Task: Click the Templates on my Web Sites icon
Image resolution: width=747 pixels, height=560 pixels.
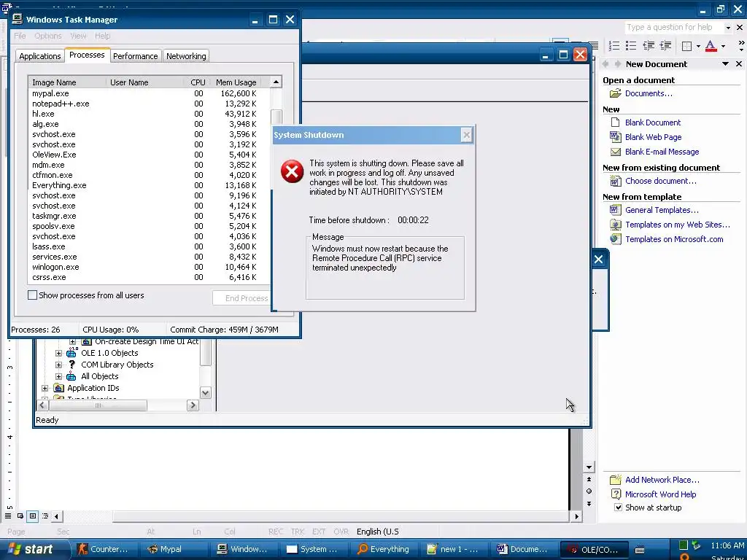Action: click(x=616, y=225)
